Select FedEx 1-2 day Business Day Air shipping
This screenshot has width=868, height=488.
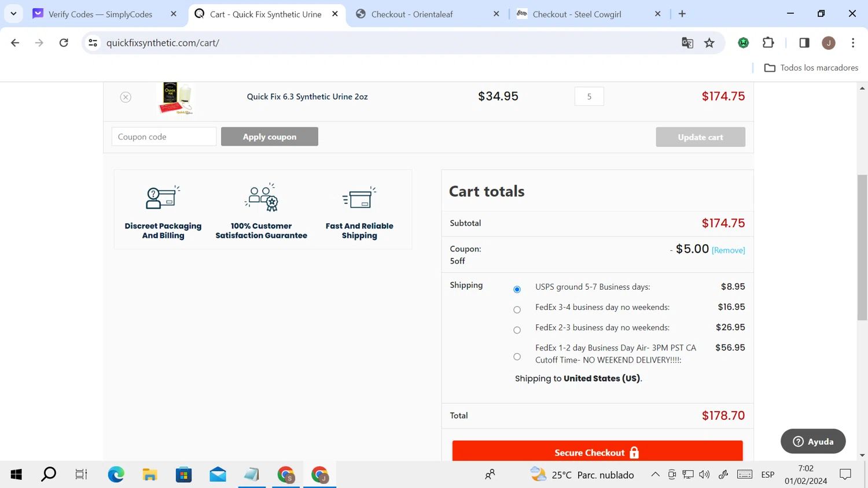(517, 357)
